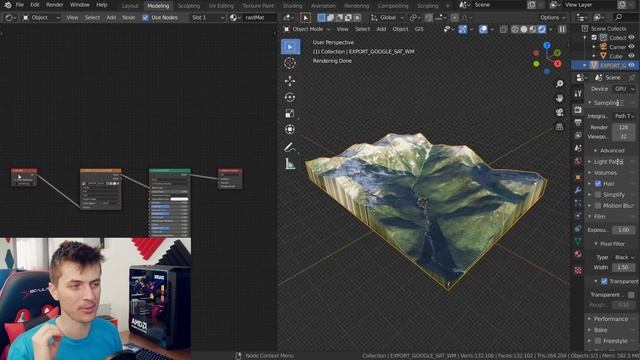This screenshot has width=640, height=360.
Task: Open the View Layer properties tab icon
Action: pos(578,135)
